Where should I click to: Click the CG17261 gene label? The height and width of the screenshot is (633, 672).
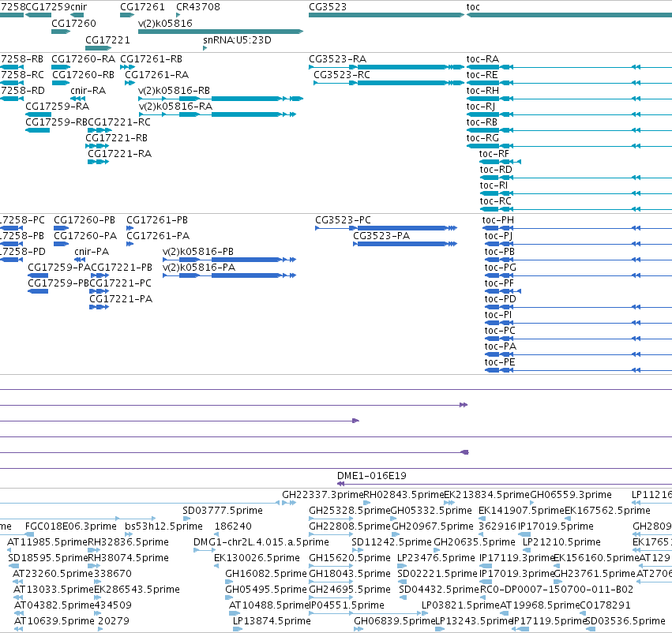point(142,7)
